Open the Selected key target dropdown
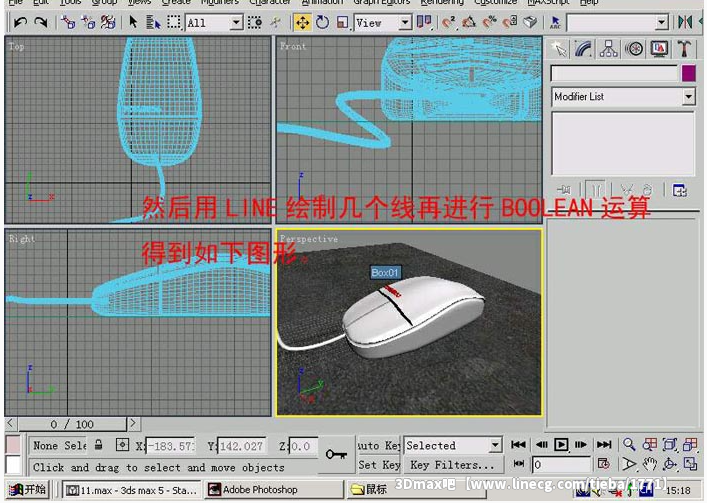 coord(453,445)
